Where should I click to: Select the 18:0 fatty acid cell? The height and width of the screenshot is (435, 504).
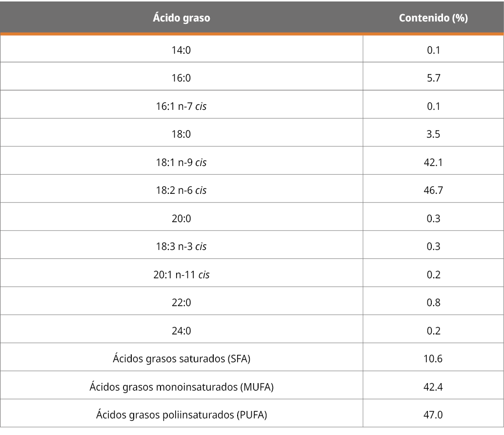point(181,134)
